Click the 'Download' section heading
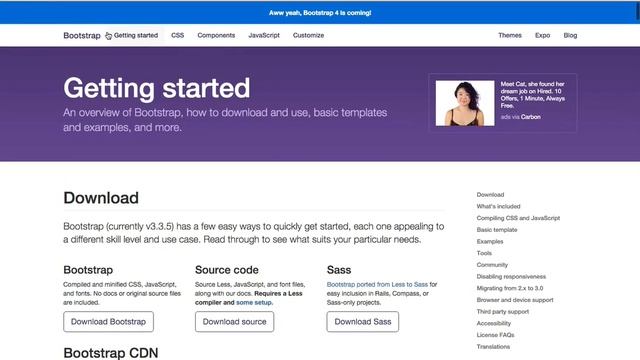The image size is (640, 360). tap(101, 198)
